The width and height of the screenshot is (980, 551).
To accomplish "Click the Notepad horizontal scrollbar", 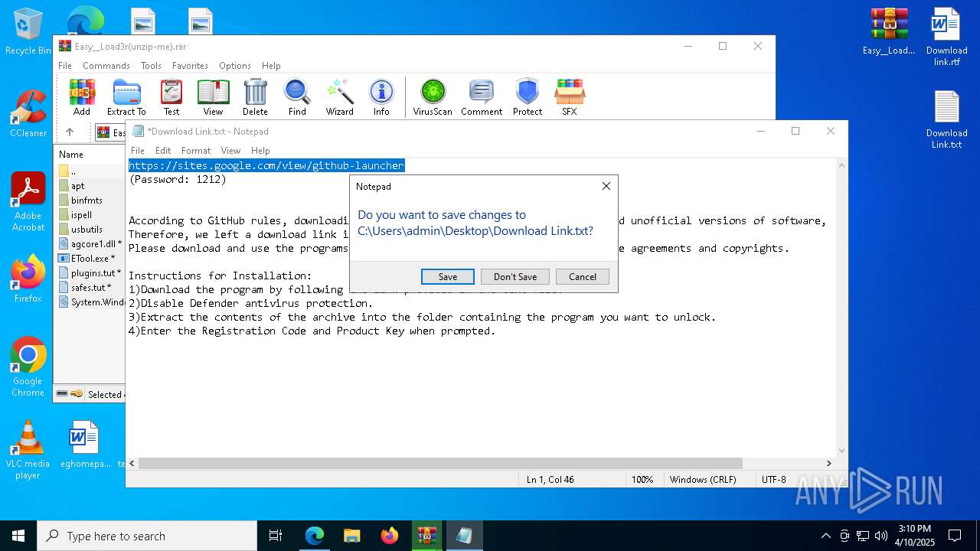I will (x=440, y=463).
